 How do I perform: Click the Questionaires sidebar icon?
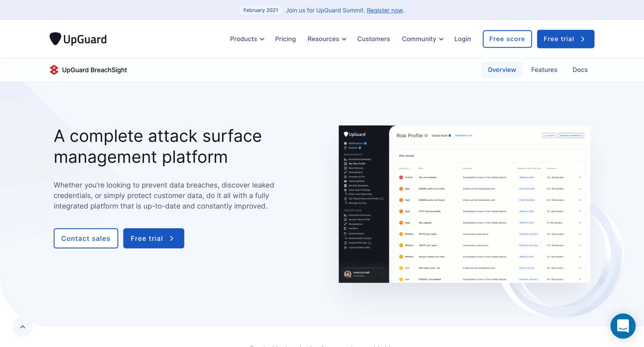click(x=345, y=234)
